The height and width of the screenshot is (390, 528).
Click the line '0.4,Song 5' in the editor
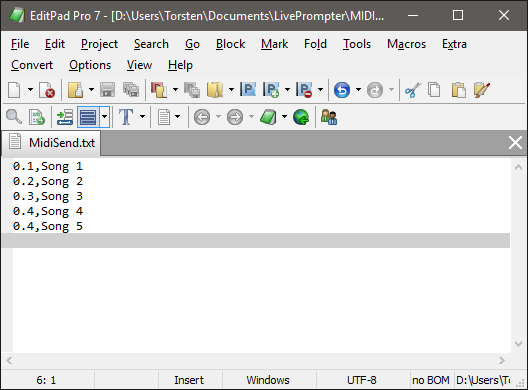[x=47, y=226]
